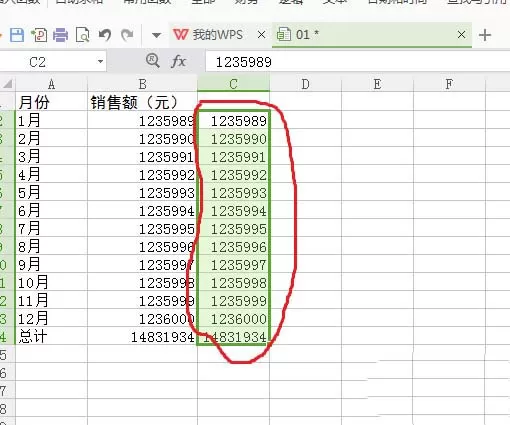Open the Name Box dropdown arrow

100,62
